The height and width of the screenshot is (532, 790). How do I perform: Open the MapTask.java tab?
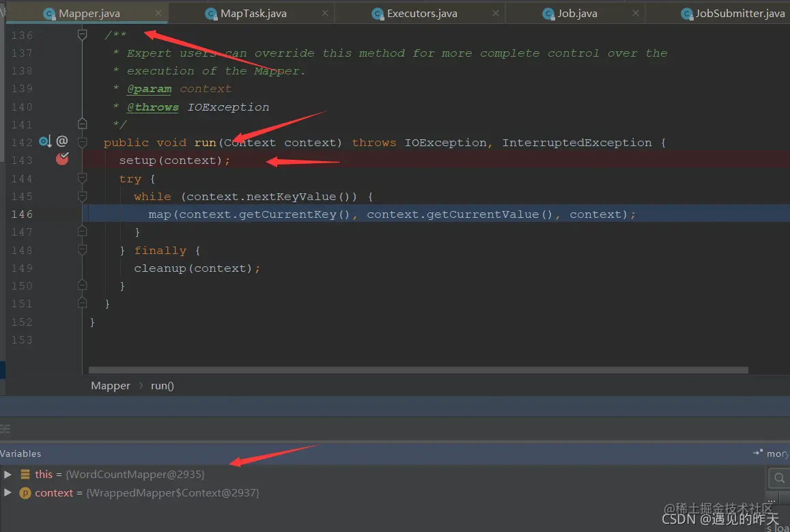point(253,14)
